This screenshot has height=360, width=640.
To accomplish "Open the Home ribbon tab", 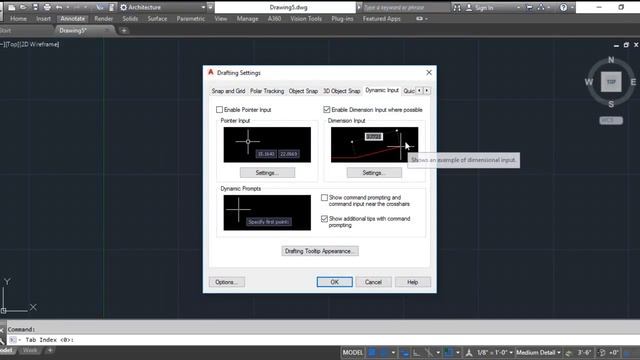I will point(18,19).
